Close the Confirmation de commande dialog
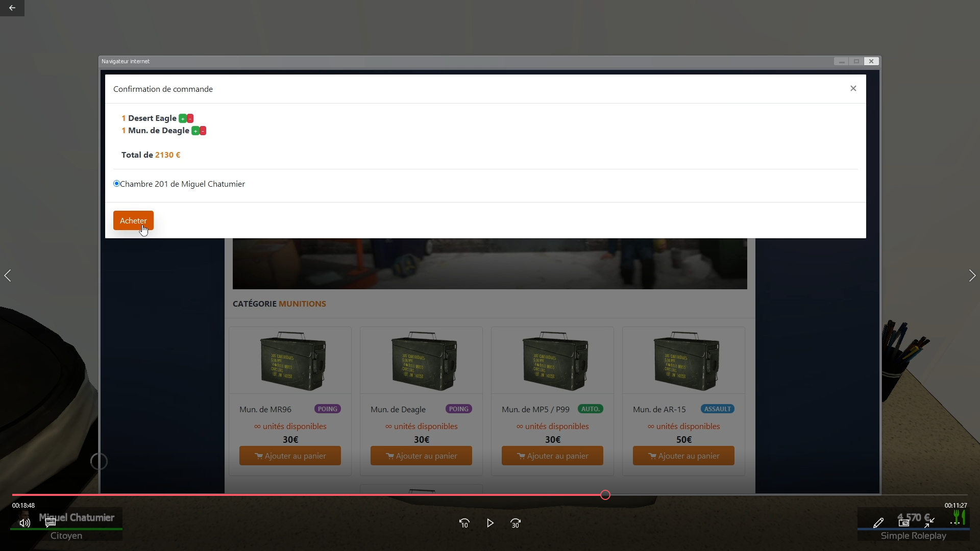 click(853, 89)
